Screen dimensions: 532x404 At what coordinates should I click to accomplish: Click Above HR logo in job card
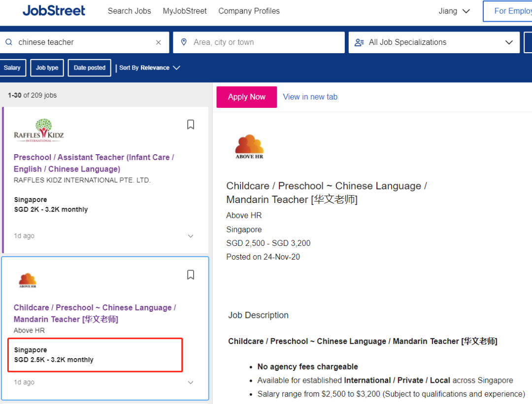click(x=28, y=280)
